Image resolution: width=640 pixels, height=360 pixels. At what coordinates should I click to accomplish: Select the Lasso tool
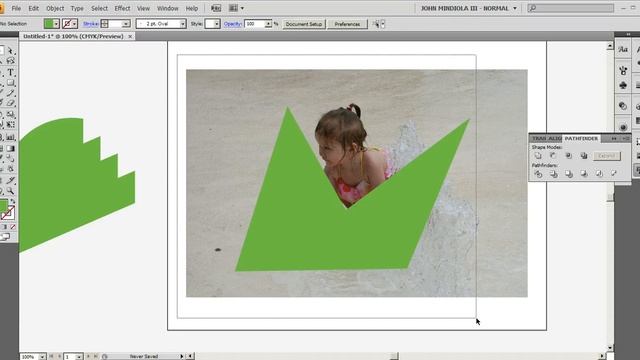pos(11,61)
